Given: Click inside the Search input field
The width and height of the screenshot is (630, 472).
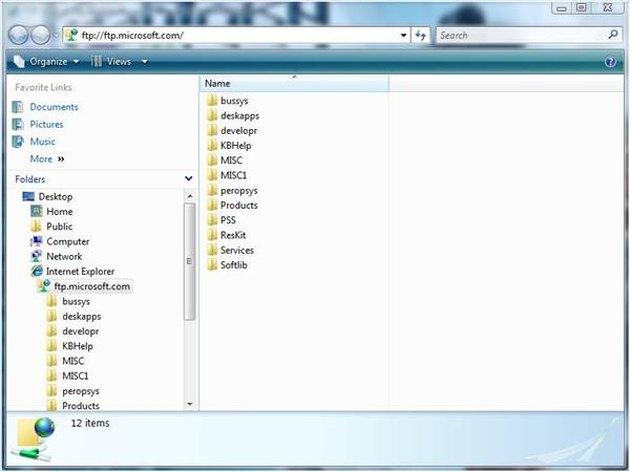Looking at the screenshot, I should tap(522, 35).
